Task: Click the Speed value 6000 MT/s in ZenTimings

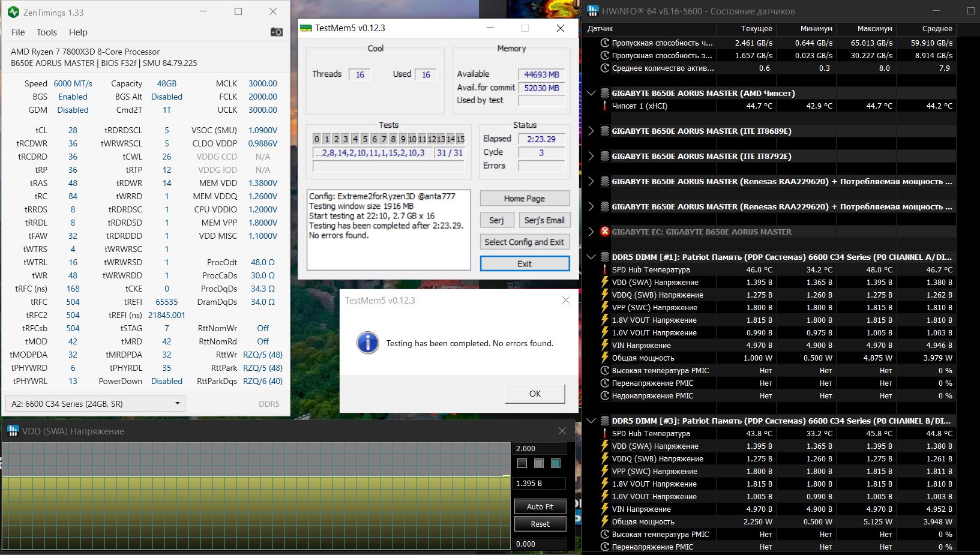Action: 73,83
